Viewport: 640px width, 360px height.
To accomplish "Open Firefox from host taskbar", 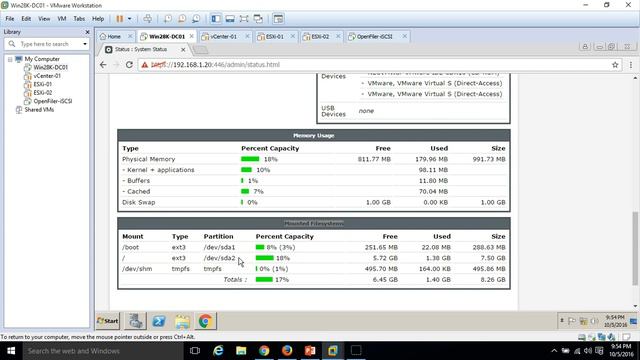I will tap(287, 351).
